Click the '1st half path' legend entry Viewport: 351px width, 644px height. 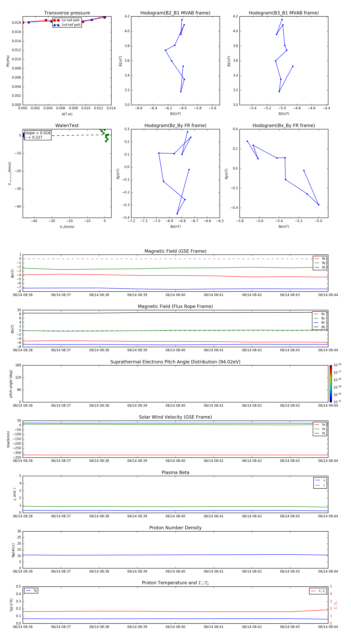tap(67, 20)
